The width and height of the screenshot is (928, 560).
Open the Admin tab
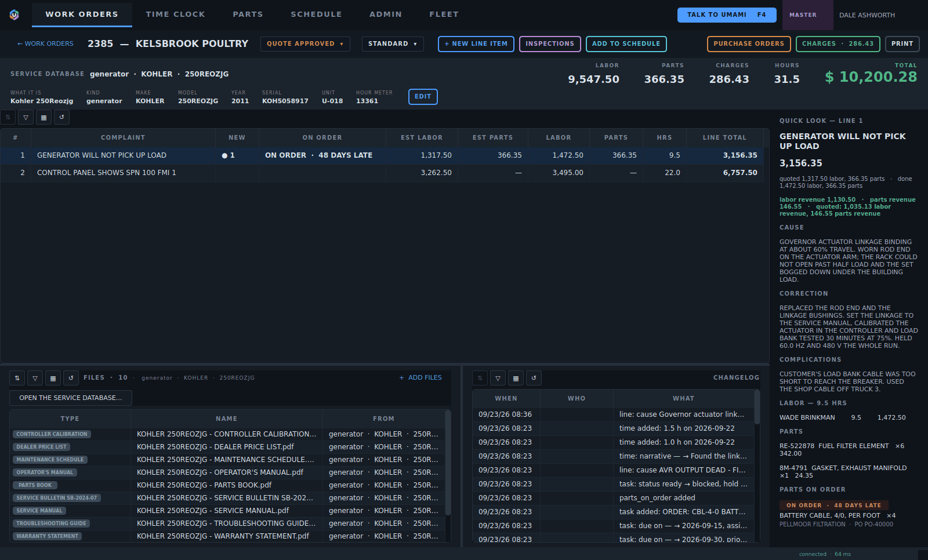[x=386, y=14]
